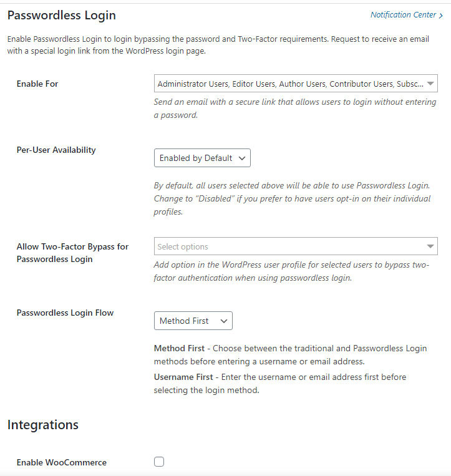The height and width of the screenshot is (476, 451).
Task: Click the Method First chevron arrow
Action: click(x=224, y=321)
